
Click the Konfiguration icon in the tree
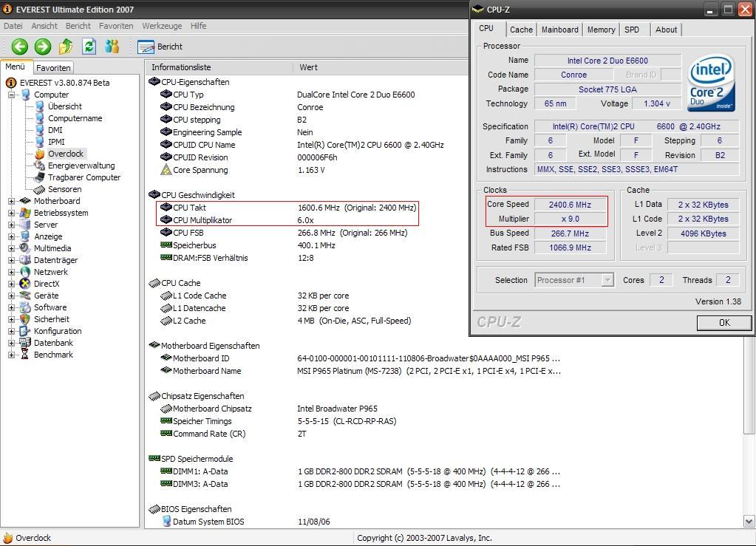click(25, 331)
